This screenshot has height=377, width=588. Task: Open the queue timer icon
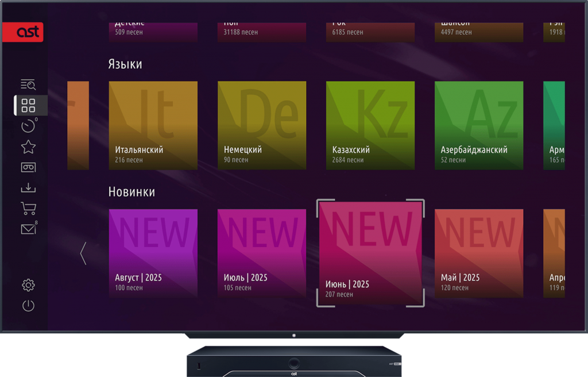click(x=28, y=126)
